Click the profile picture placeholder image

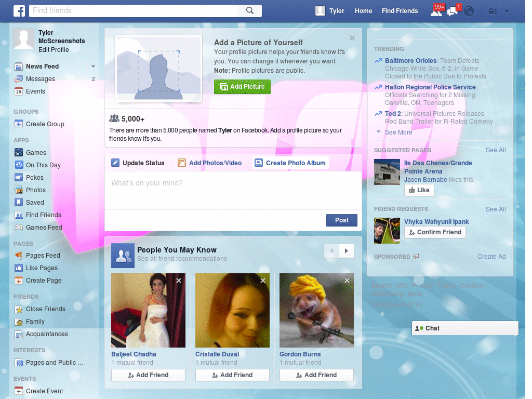click(159, 69)
